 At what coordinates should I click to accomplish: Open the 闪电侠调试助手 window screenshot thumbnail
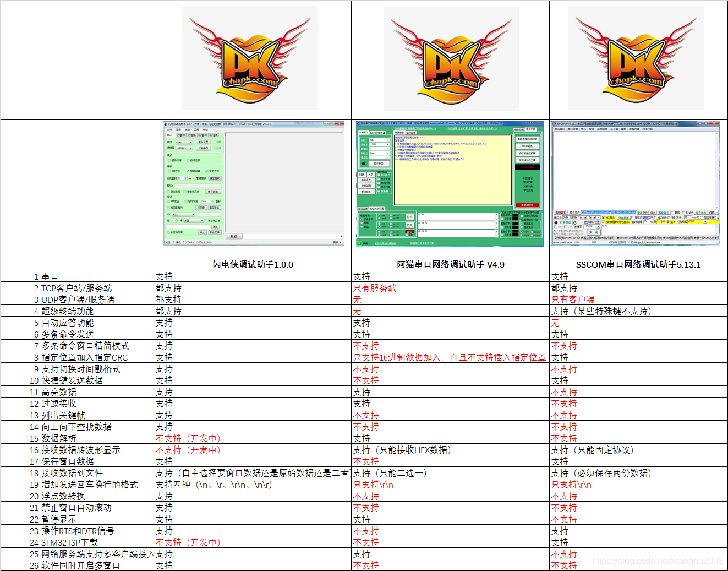(254, 183)
